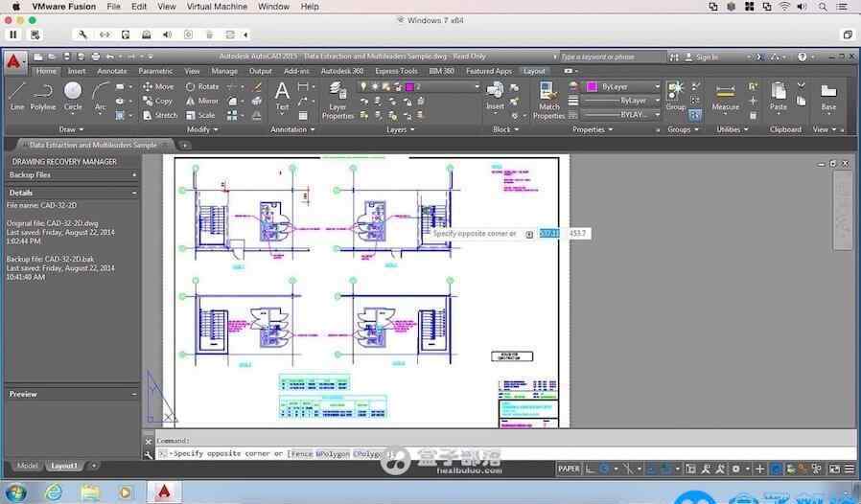Toggle PAPER space button in status bar
Viewport: 861px width, 504px height.
[x=569, y=469]
